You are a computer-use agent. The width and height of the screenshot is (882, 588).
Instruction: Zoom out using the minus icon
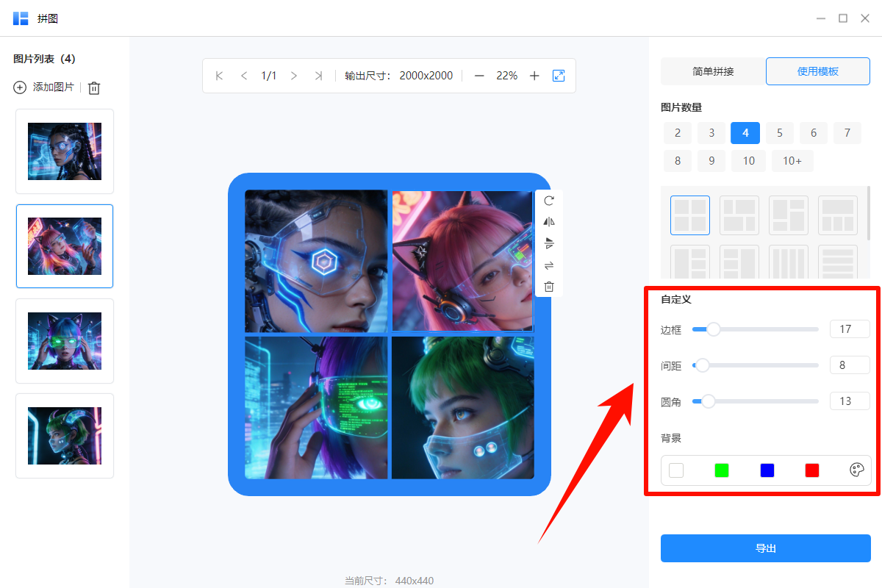tap(478, 75)
